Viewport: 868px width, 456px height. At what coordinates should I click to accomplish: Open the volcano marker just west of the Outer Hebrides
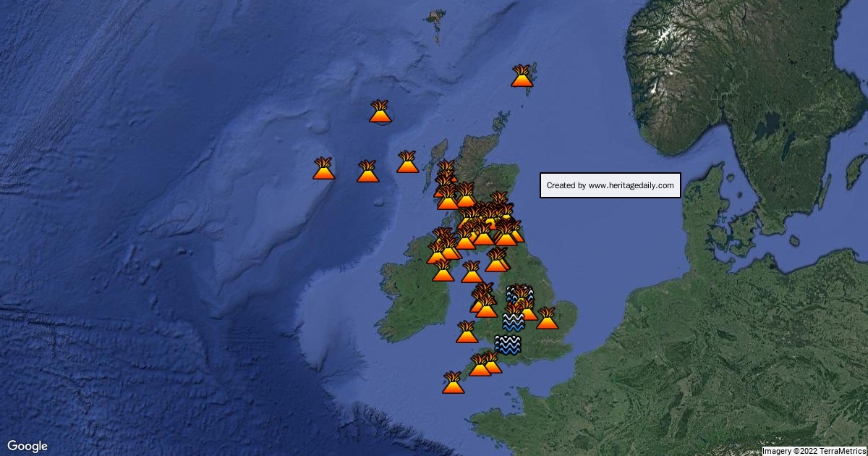click(x=407, y=162)
